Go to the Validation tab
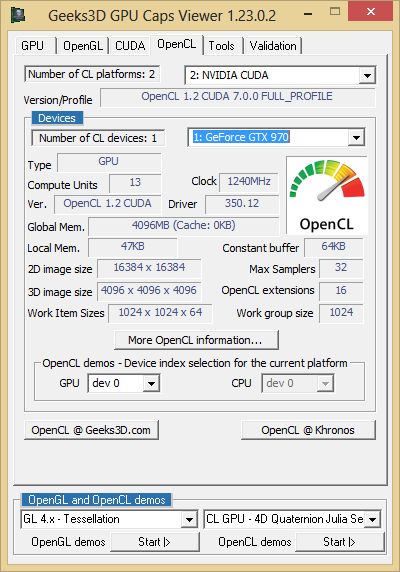 click(x=273, y=46)
